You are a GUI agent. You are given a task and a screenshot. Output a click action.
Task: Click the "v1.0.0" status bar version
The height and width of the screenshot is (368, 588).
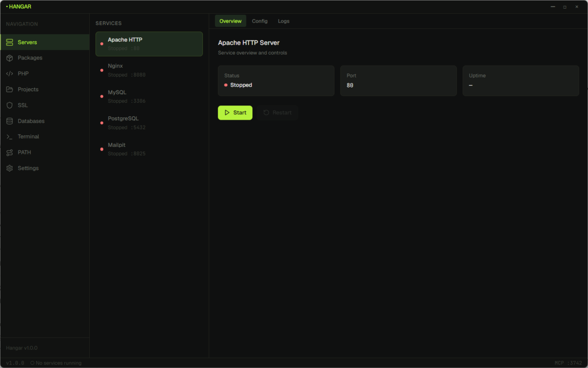coord(15,363)
